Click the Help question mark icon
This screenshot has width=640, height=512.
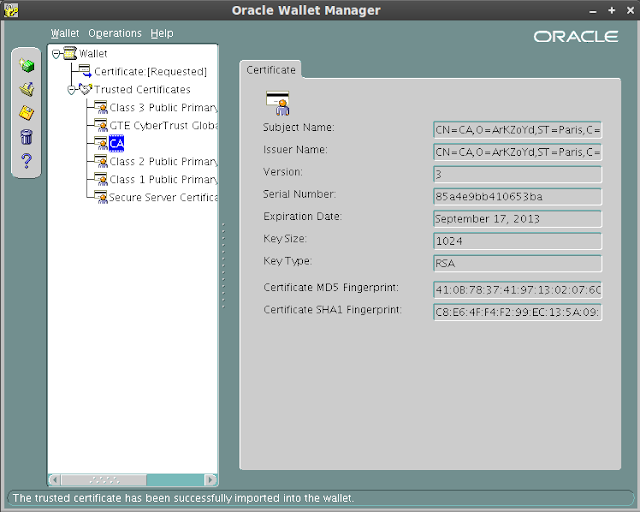(27, 161)
